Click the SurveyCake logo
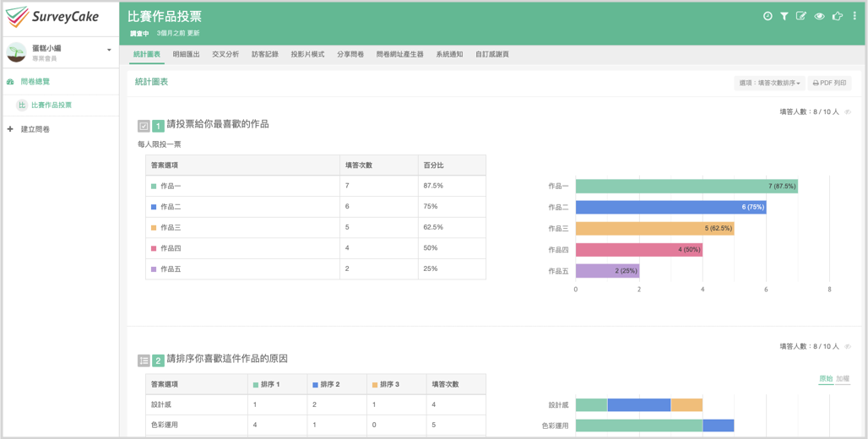Image resolution: width=868 pixels, height=439 pixels. coord(52,17)
